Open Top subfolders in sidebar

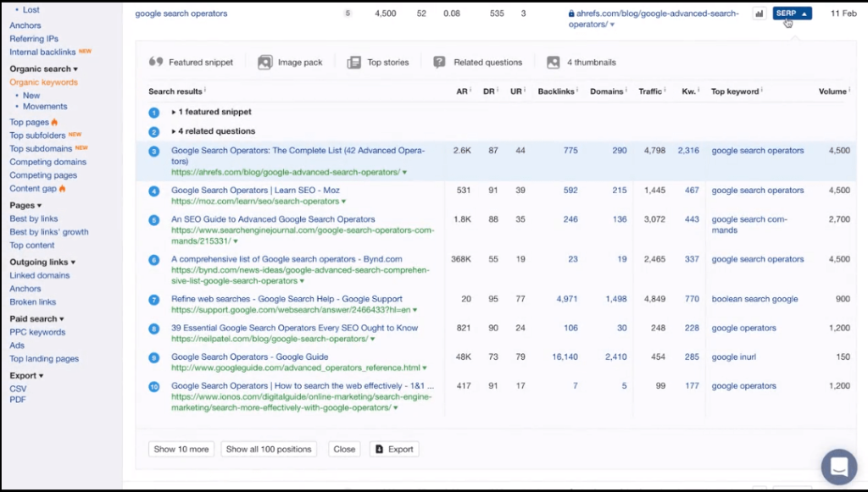point(37,135)
